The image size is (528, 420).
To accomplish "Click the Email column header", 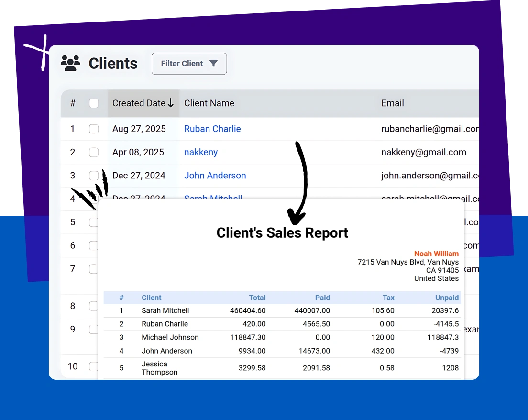I will (392, 103).
